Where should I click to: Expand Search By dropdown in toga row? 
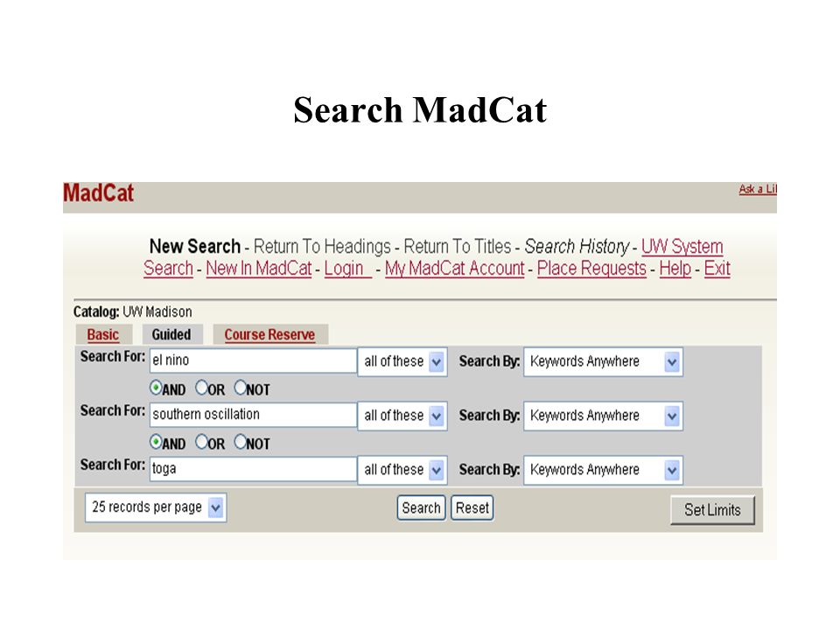[603, 470]
